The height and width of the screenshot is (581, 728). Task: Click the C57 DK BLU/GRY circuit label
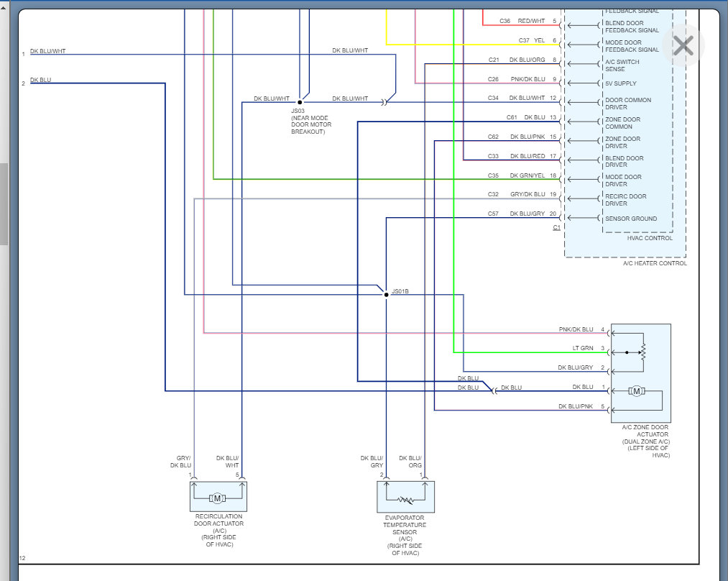click(516, 214)
